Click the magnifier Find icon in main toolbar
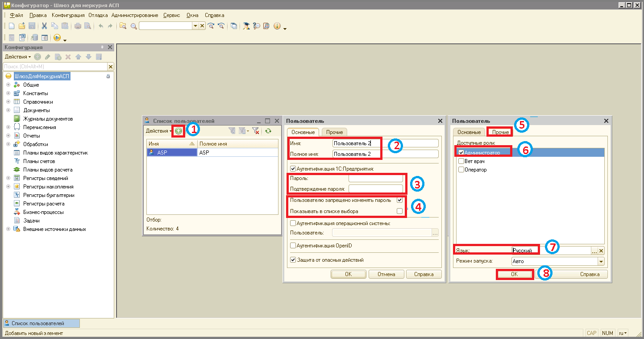 (x=133, y=26)
